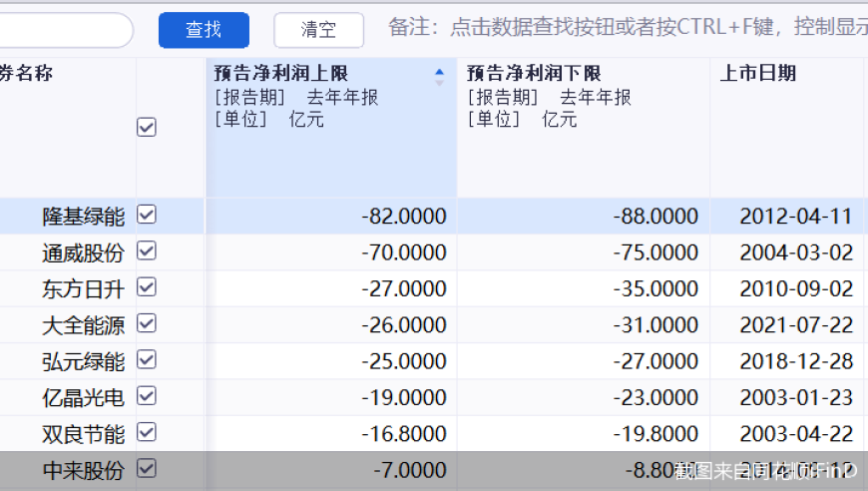
Task: Toggle checkbox for 弘元绿能 row
Action: pyautogui.click(x=147, y=360)
